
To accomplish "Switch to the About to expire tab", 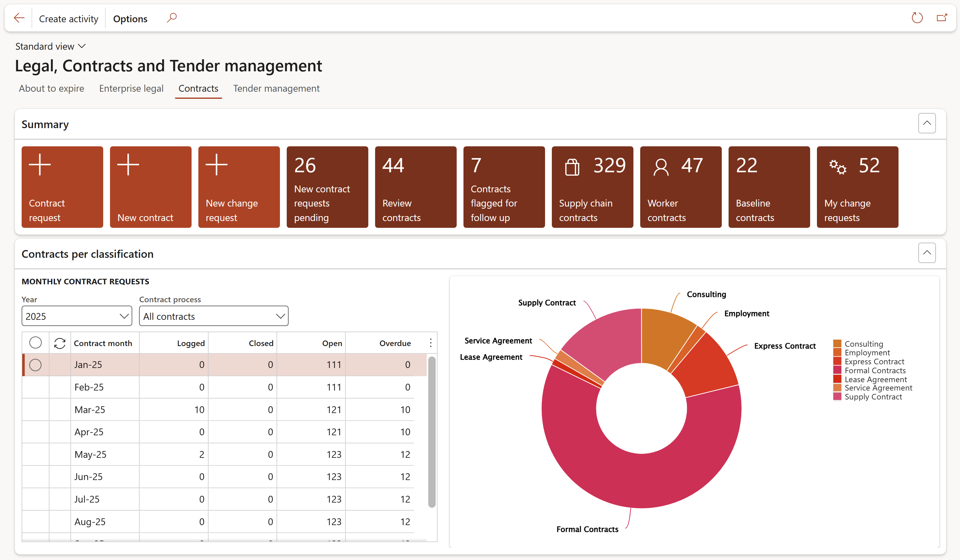I will 51,88.
